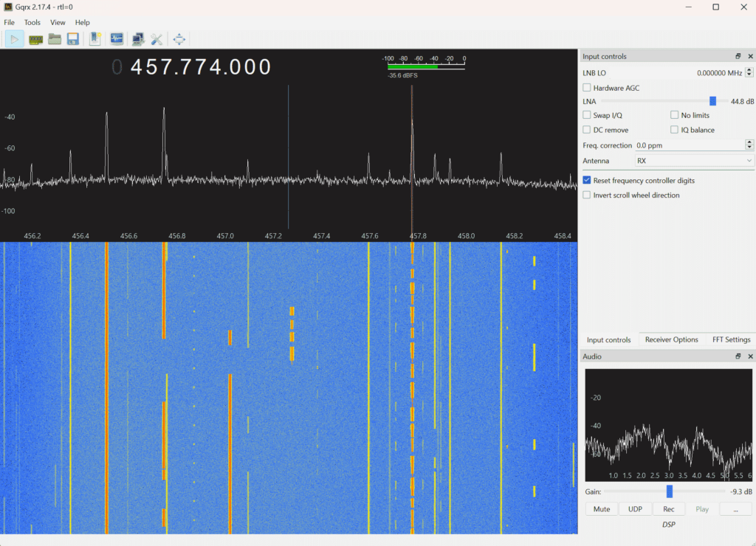Click the LNA gain slider handle
756x546 pixels.
click(x=712, y=101)
